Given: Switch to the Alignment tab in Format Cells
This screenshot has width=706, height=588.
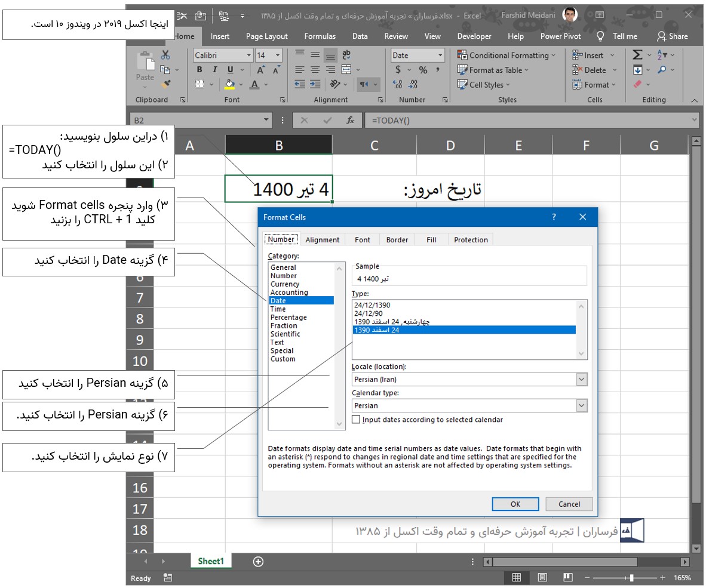Looking at the screenshot, I should click(x=323, y=240).
